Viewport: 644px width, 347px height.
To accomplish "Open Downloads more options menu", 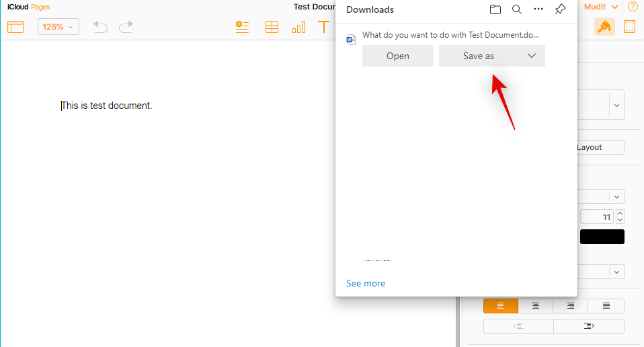I will 538,9.
